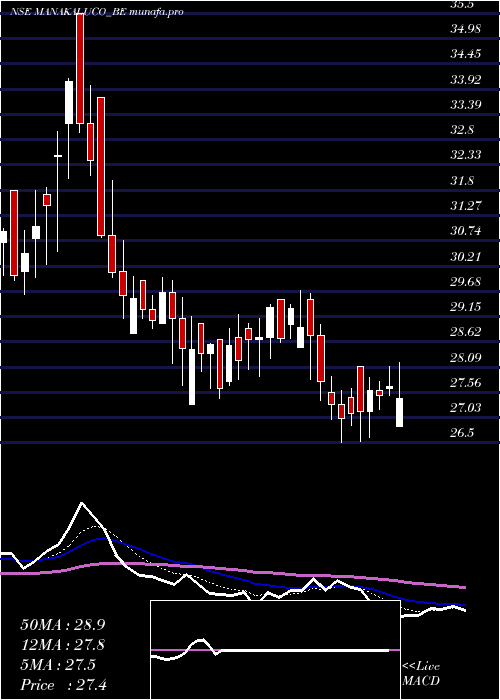This screenshot has width=500, height=700.
Task: Click the 33.92 price axis label
Action: click(x=466, y=80)
